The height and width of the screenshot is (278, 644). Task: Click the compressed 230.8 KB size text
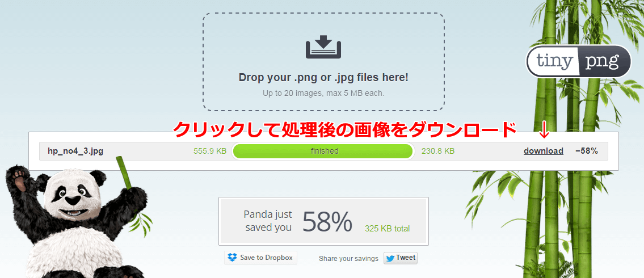pos(438,151)
